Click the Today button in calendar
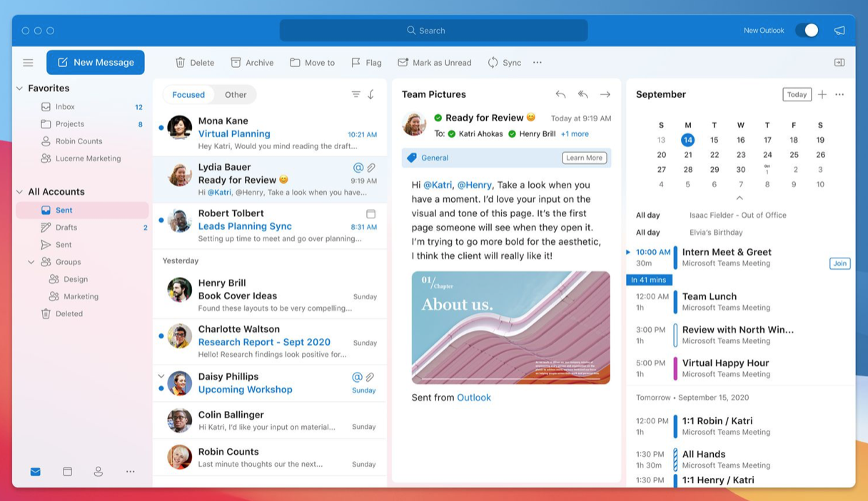 797,94
